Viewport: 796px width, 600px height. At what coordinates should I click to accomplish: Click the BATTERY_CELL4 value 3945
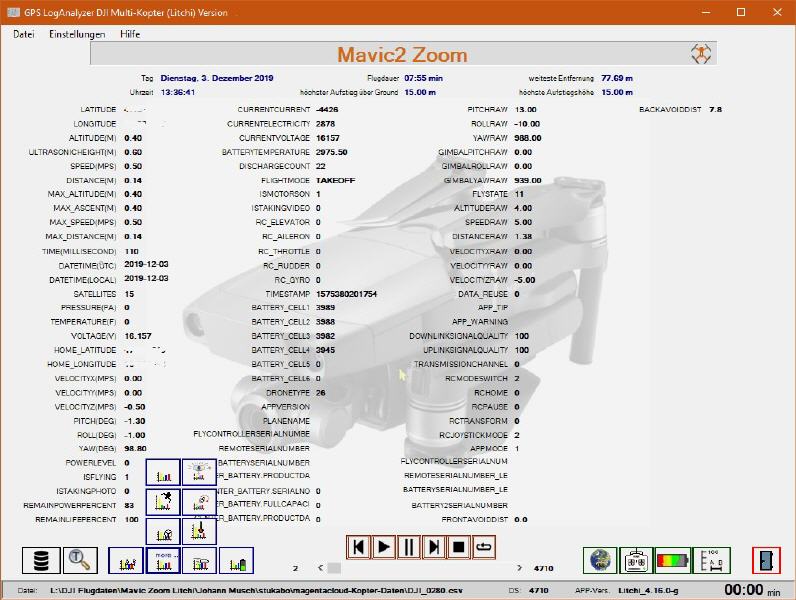tap(325, 350)
